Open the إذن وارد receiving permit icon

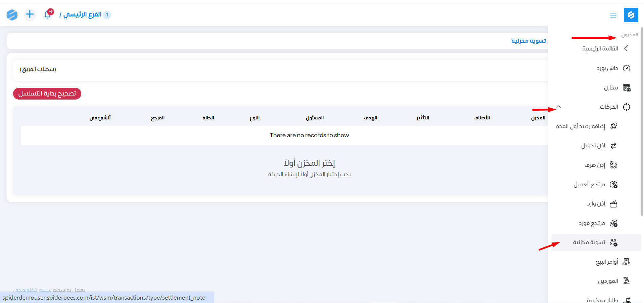(x=613, y=204)
